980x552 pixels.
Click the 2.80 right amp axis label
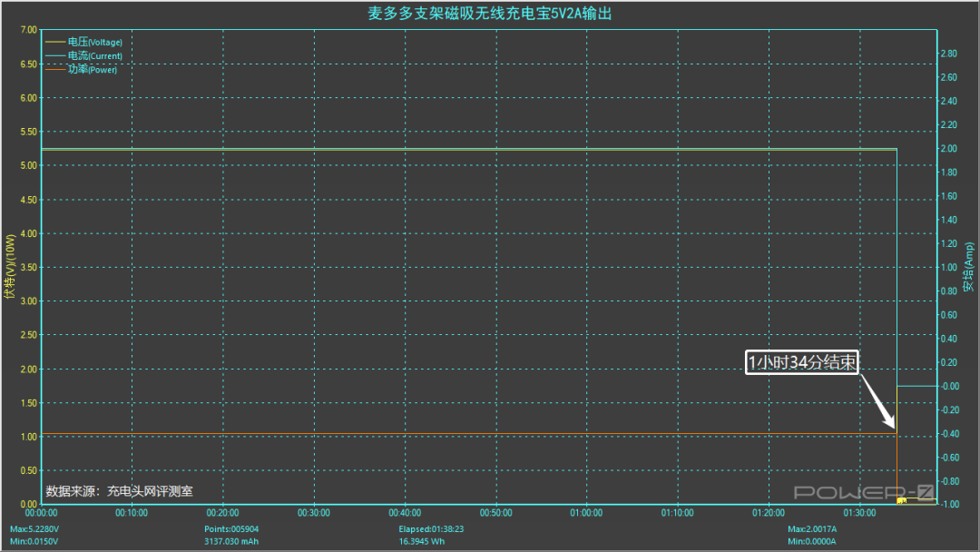coord(949,54)
